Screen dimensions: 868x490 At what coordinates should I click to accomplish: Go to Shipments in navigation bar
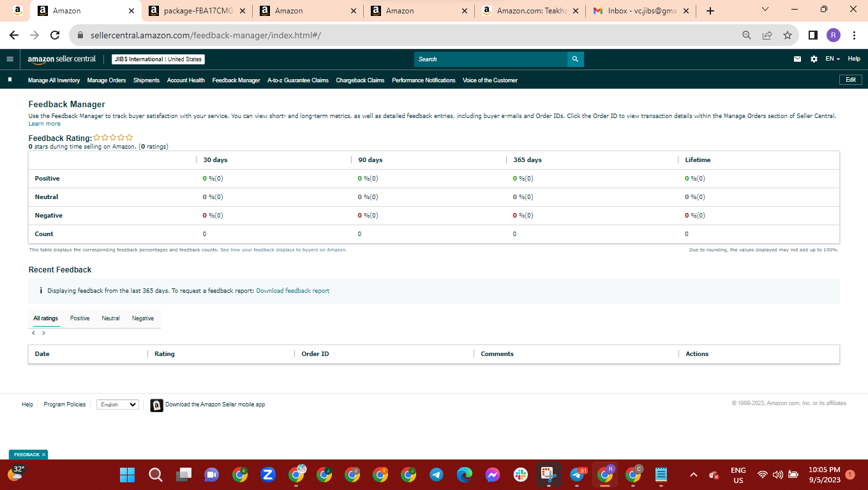[146, 80]
